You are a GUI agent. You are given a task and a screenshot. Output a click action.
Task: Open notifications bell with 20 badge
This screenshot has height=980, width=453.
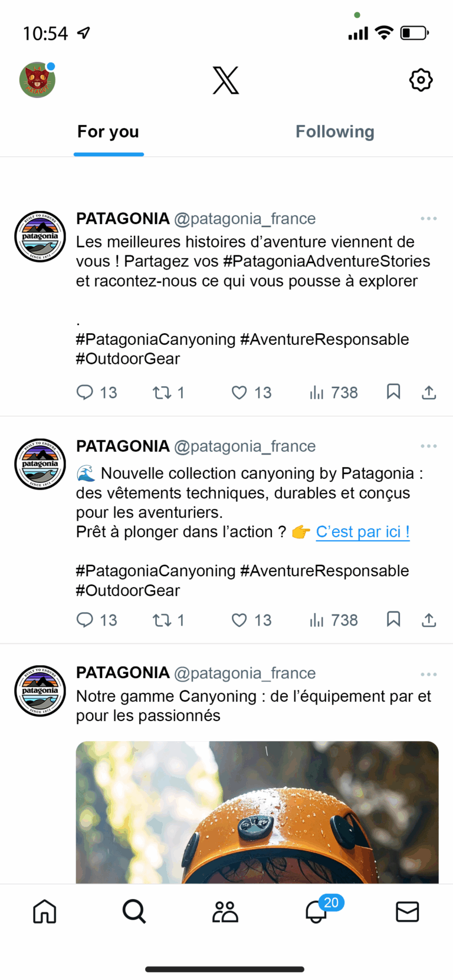point(317,912)
